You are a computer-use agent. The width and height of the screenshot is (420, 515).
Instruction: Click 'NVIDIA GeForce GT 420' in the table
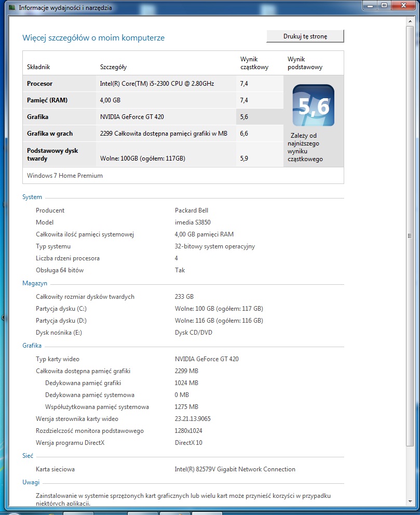(132, 116)
